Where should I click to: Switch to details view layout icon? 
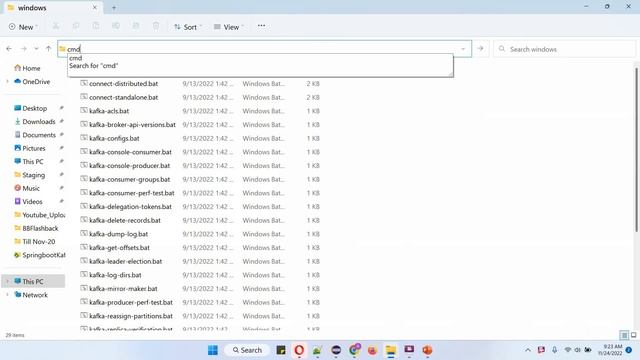point(624,335)
